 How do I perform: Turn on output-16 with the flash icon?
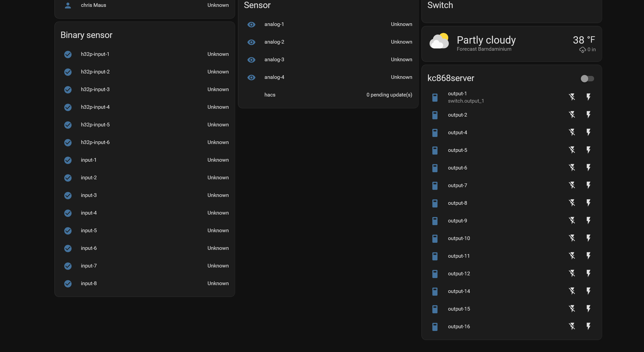588,326
